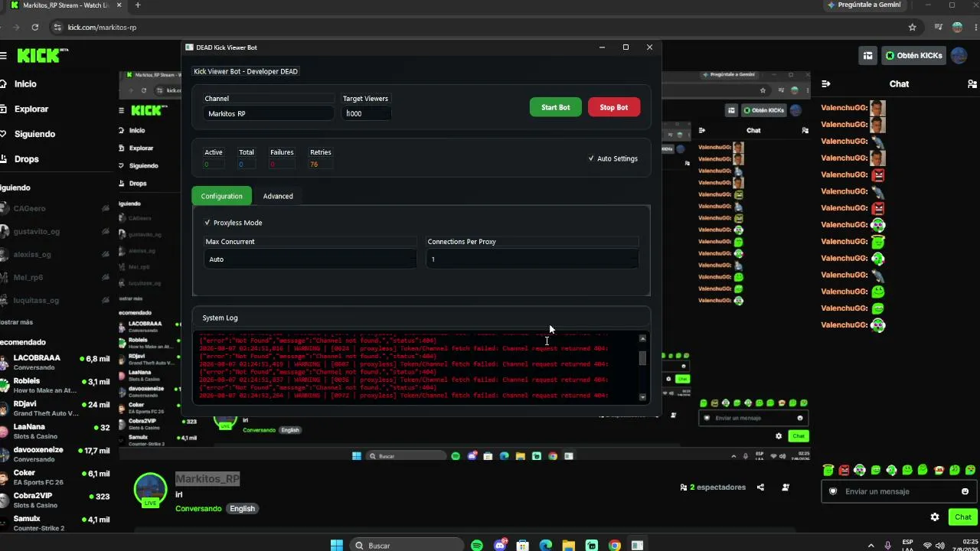980x551 pixels.
Task: Open Discord from the taskbar
Action: [x=501, y=545]
